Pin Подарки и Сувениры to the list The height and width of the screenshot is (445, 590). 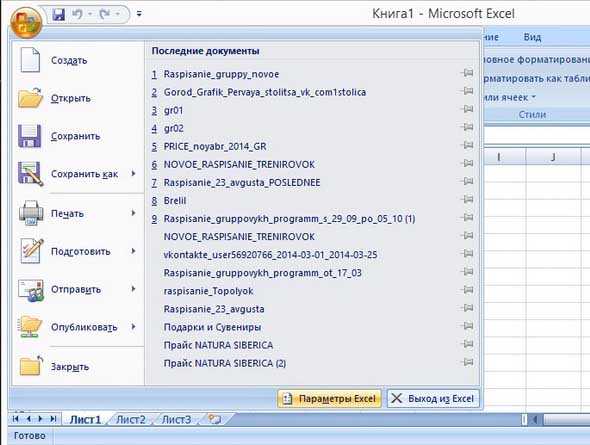tap(467, 326)
